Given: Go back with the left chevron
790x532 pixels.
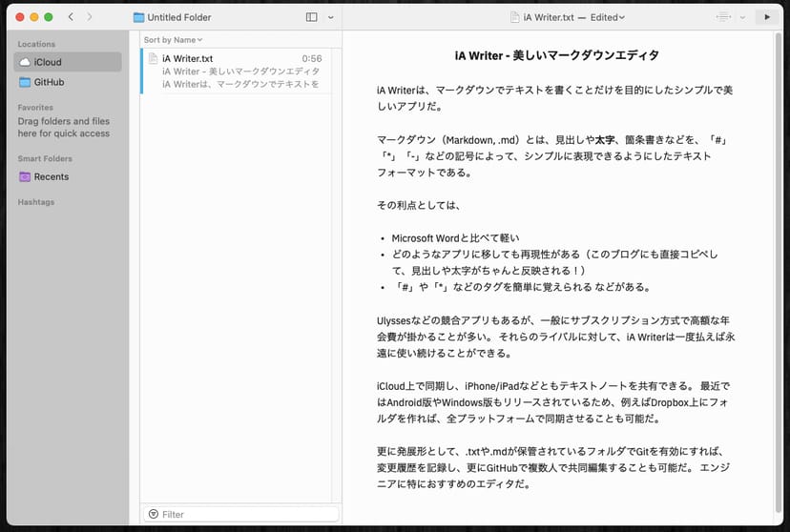Looking at the screenshot, I should [71, 17].
